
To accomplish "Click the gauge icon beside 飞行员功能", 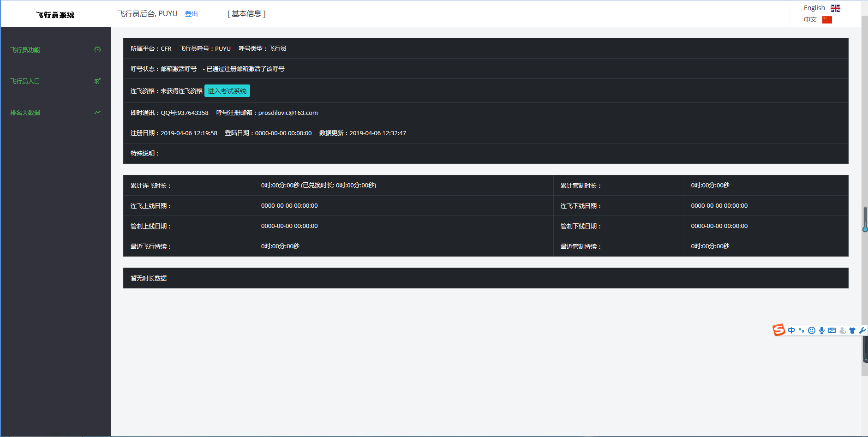I will [x=97, y=50].
